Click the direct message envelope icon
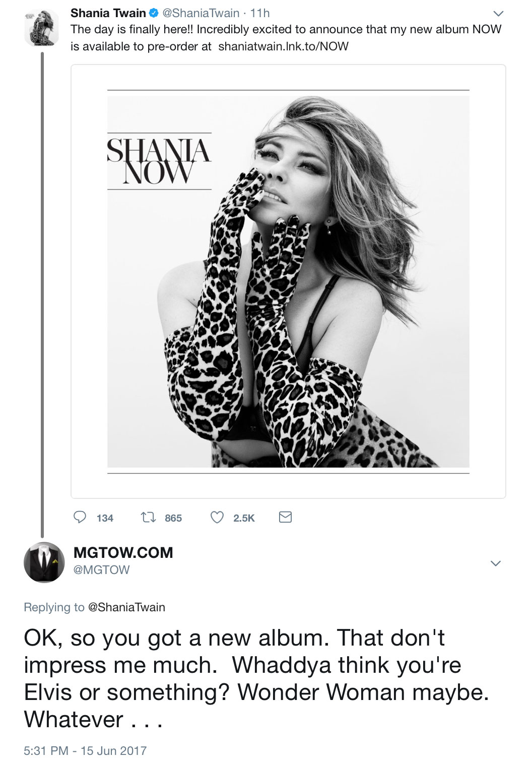 tap(285, 517)
